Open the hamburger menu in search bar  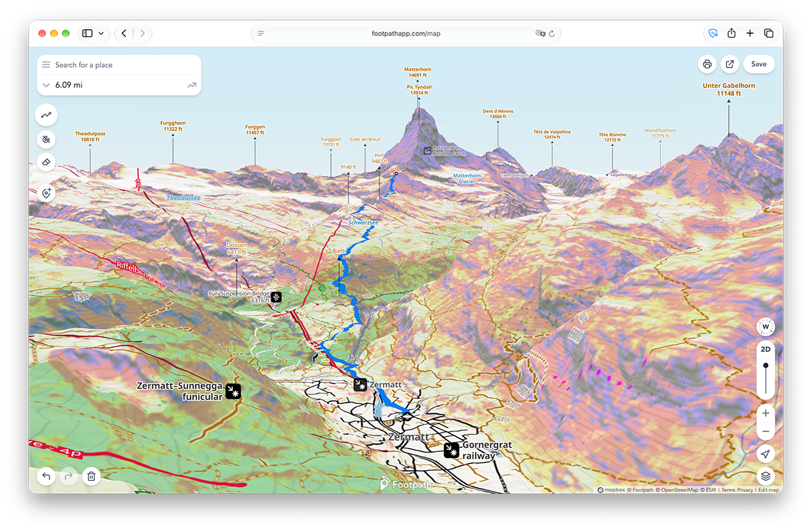click(x=46, y=65)
